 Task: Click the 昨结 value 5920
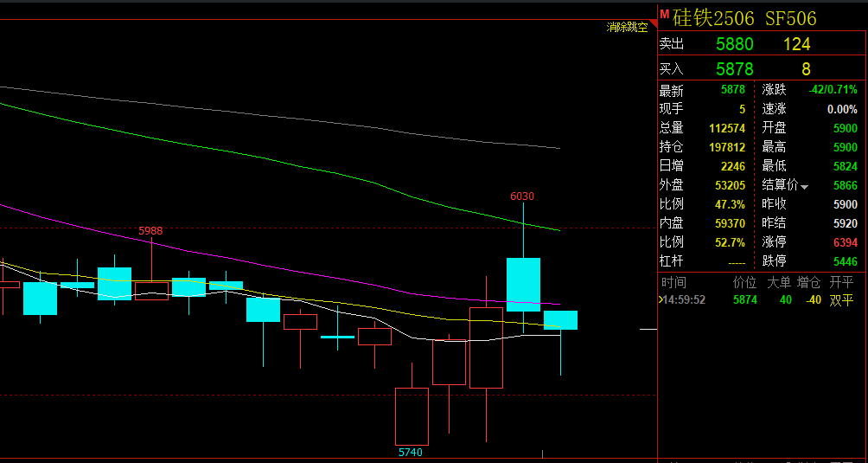point(846,223)
